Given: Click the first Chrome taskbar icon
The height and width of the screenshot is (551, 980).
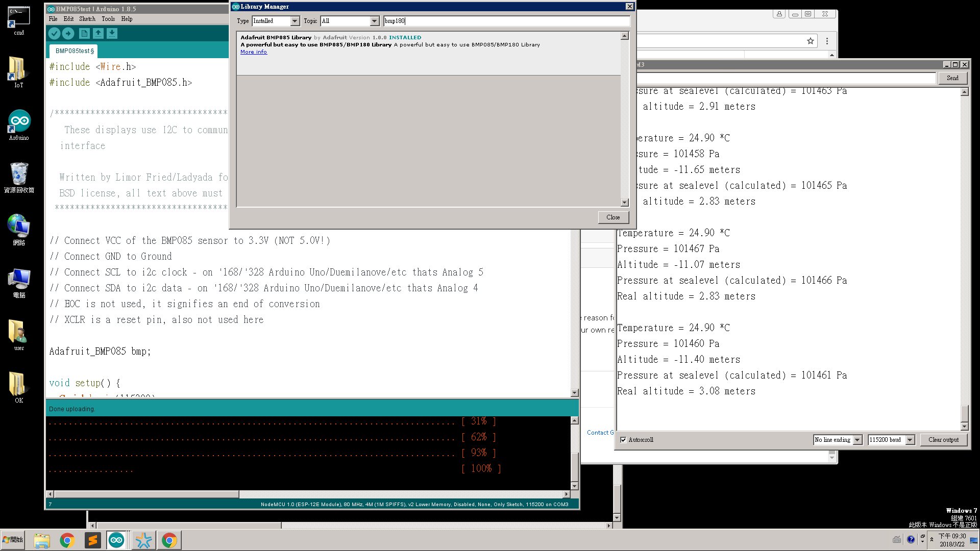Looking at the screenshot, I should (x=67, y=540).
